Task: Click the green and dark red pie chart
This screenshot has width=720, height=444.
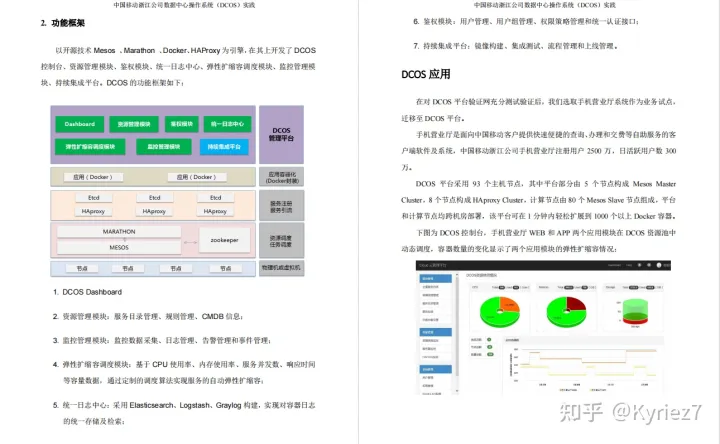Action: (566, 311)
